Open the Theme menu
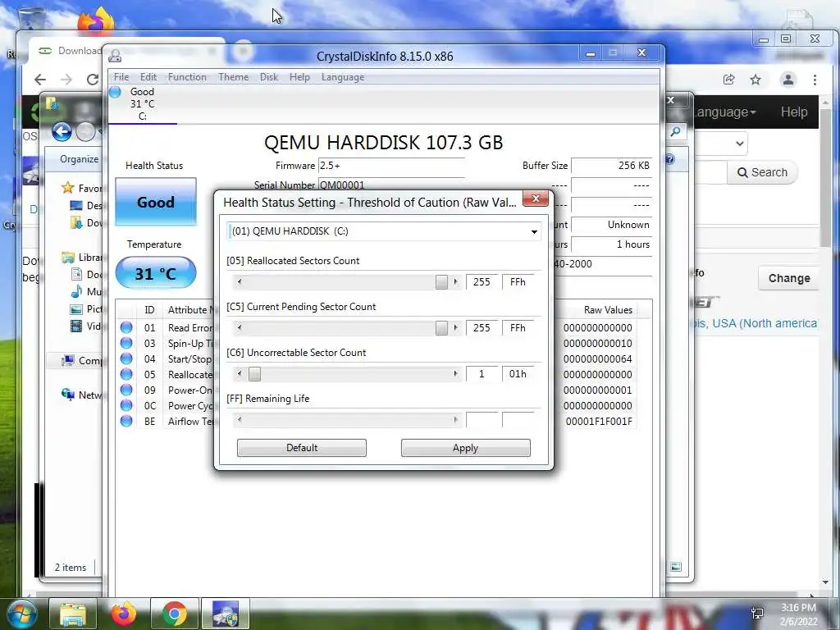The height and width of the screenshot is (630, 840). (x=233, y=77)
